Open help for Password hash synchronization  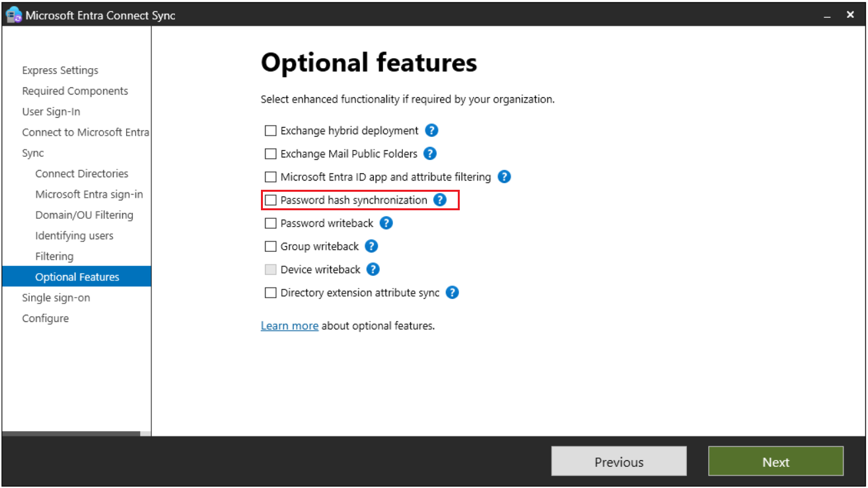pos(440,200)
